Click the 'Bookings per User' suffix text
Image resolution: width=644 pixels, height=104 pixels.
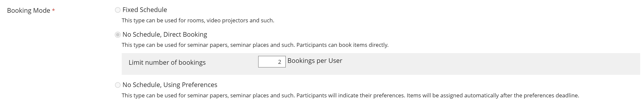pyautogui.click(x=315, y=61)
